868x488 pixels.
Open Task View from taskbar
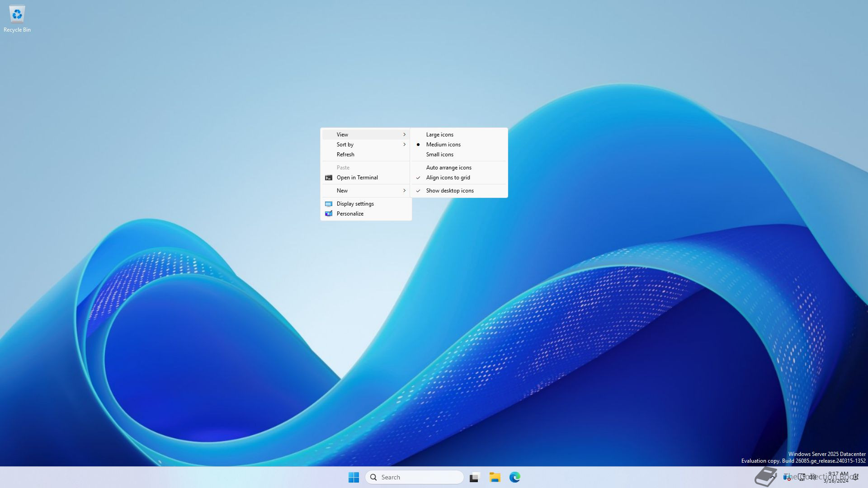click(474, 477)
